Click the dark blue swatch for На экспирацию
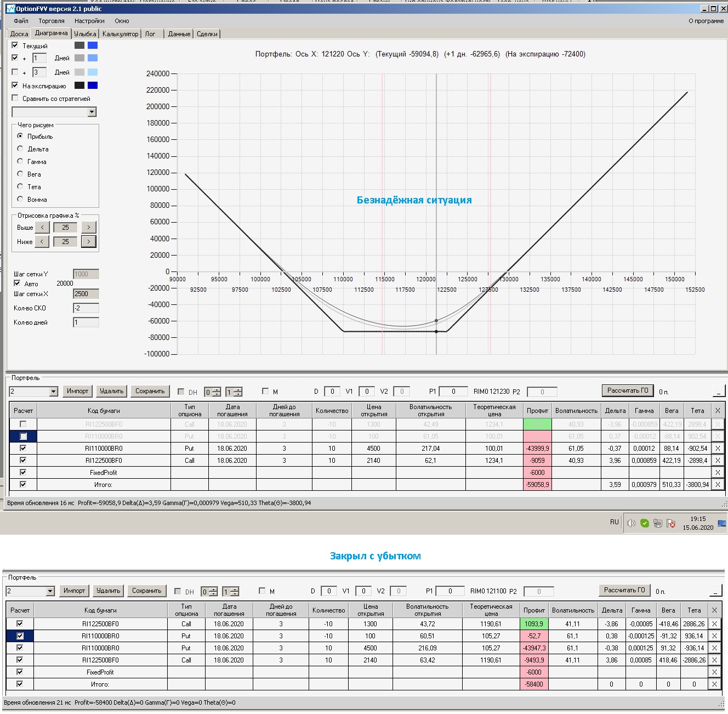The height and width of the screenshot is (714, 728). click(x=93, y=86)
